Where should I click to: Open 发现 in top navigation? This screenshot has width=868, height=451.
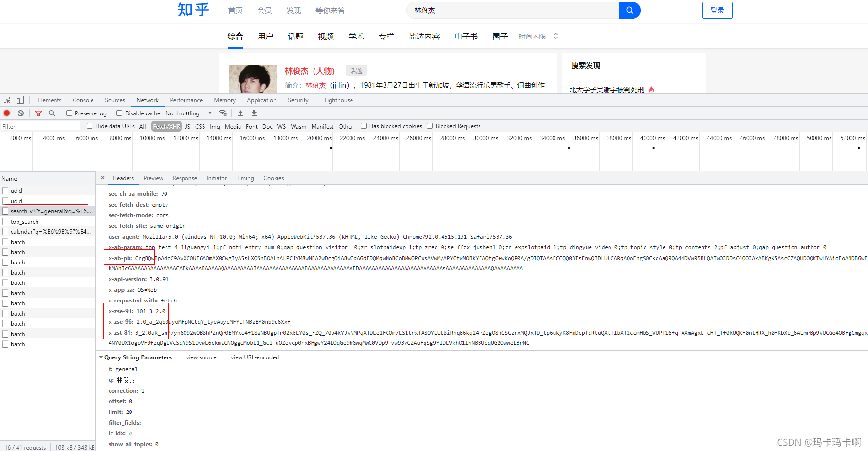click(x=294, y=10)
